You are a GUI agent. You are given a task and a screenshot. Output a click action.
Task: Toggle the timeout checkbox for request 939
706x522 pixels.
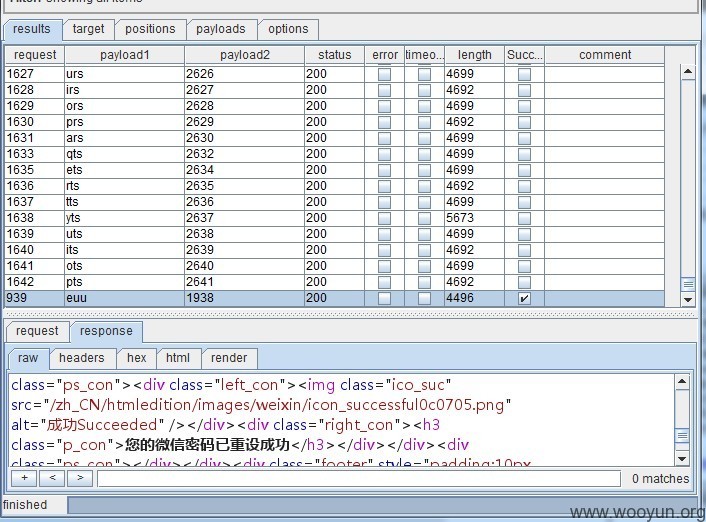click(x=424, y=298)
